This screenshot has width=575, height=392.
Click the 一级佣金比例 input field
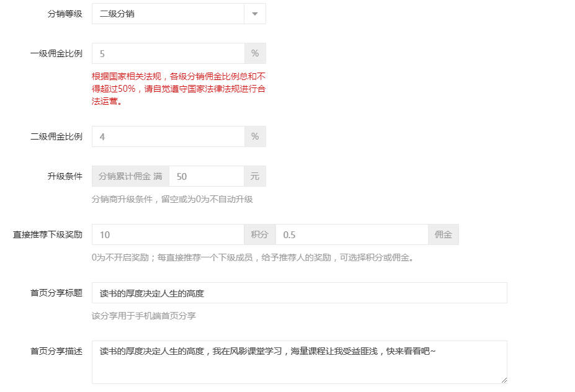click(x=168, y=53)
